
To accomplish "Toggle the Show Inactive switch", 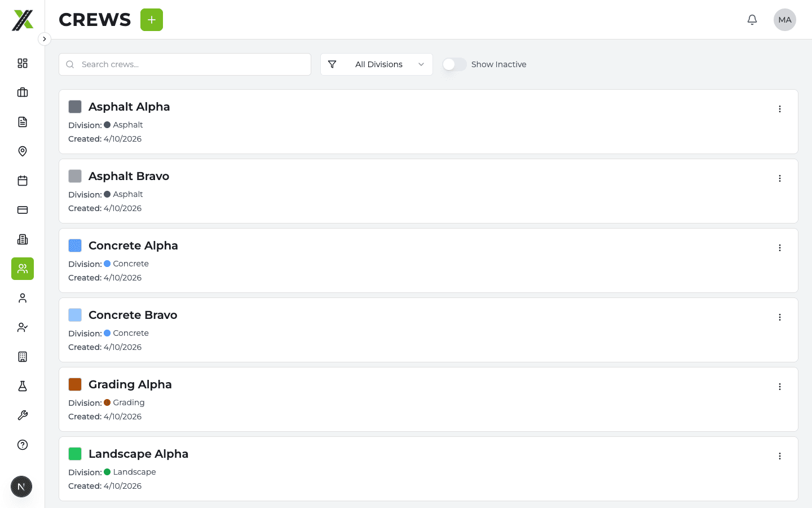I will (454, 64).
